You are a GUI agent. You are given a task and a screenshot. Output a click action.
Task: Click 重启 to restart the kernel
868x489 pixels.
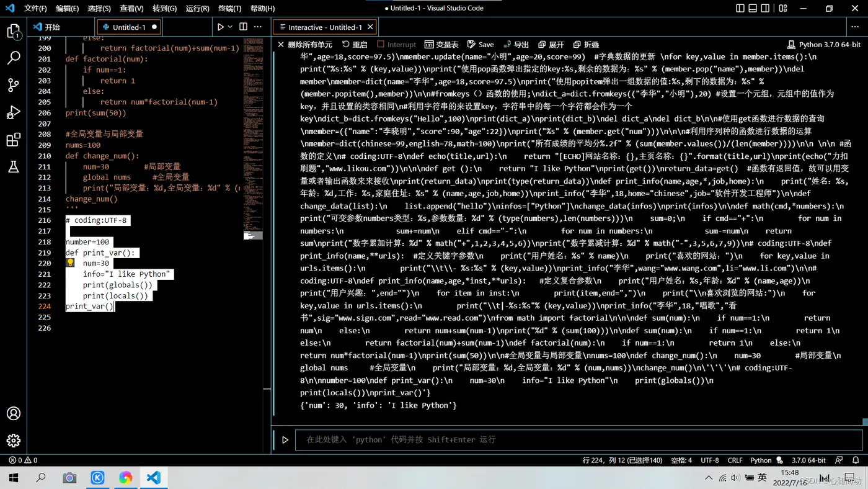(355, 45)
